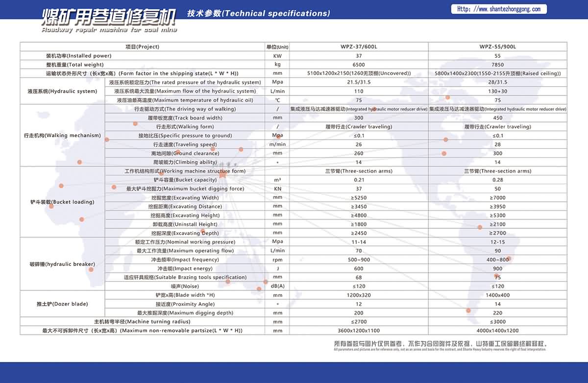Click the rpm unit cell
The image size is (588, 383).
[277, 260]
